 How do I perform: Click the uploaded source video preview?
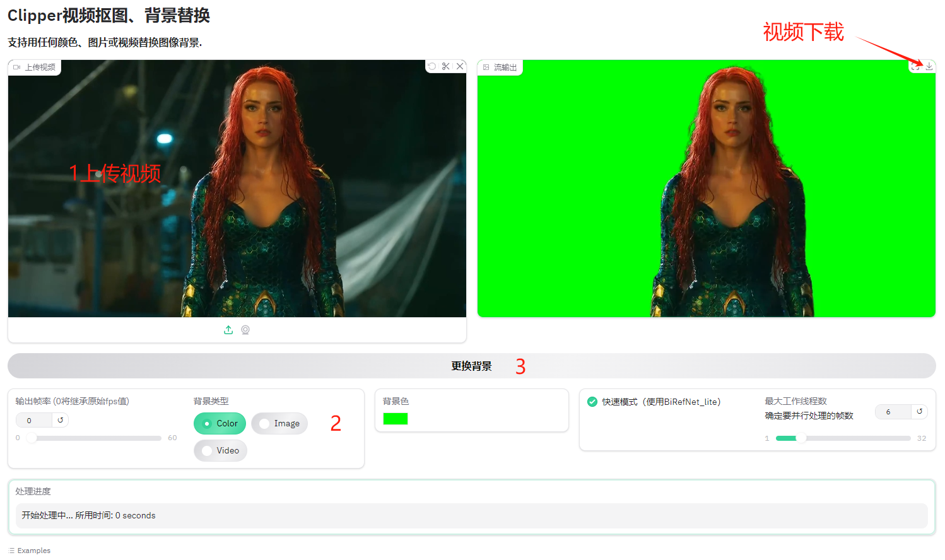click(x=237, y=189)
